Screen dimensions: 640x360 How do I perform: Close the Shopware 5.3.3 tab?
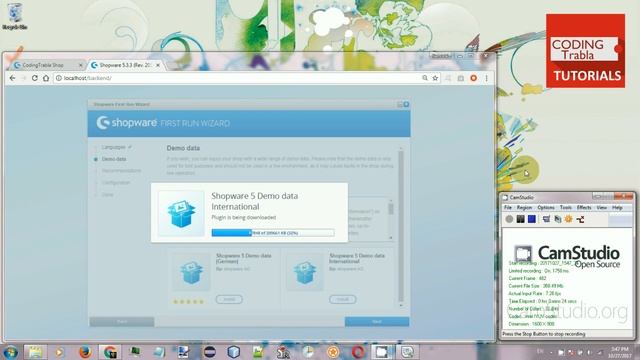coord(158,65)
